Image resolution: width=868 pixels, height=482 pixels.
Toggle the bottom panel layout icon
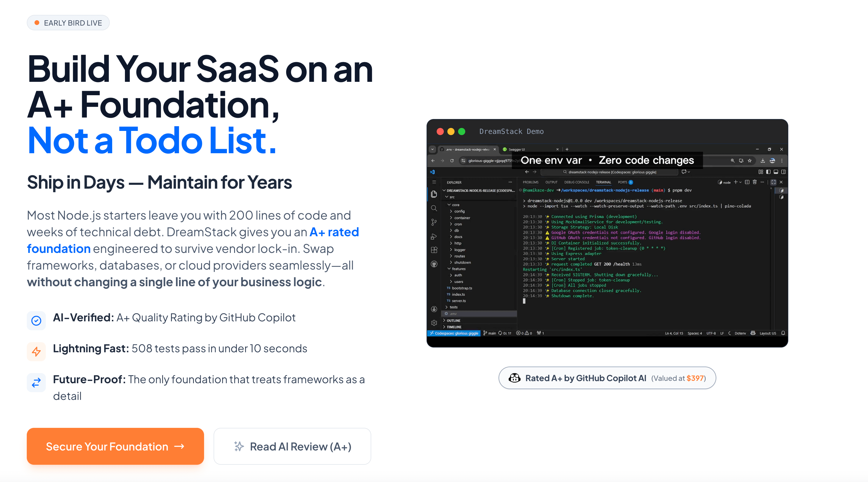(x=776, y=172)
